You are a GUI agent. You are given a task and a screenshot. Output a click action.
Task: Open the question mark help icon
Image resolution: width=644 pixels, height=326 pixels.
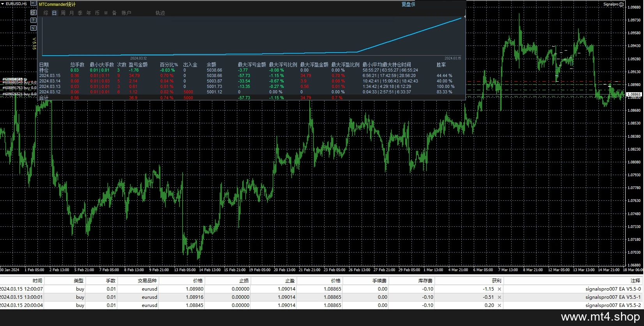[33, 20]
